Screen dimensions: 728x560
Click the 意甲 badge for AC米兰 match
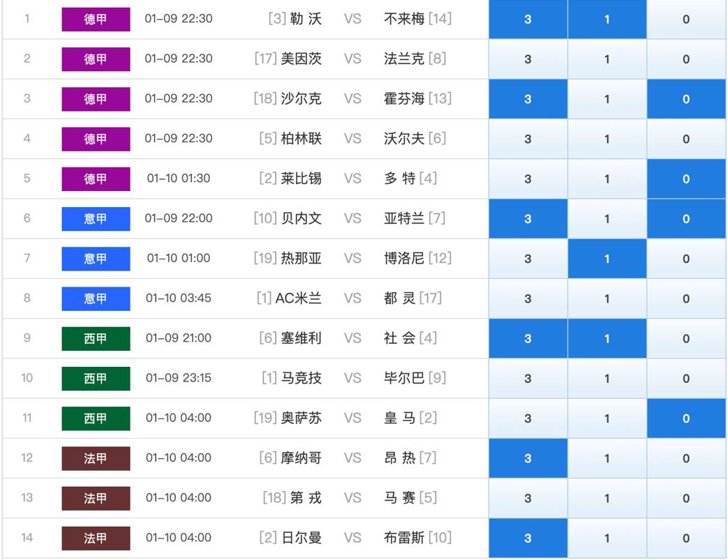coord(96,298)
